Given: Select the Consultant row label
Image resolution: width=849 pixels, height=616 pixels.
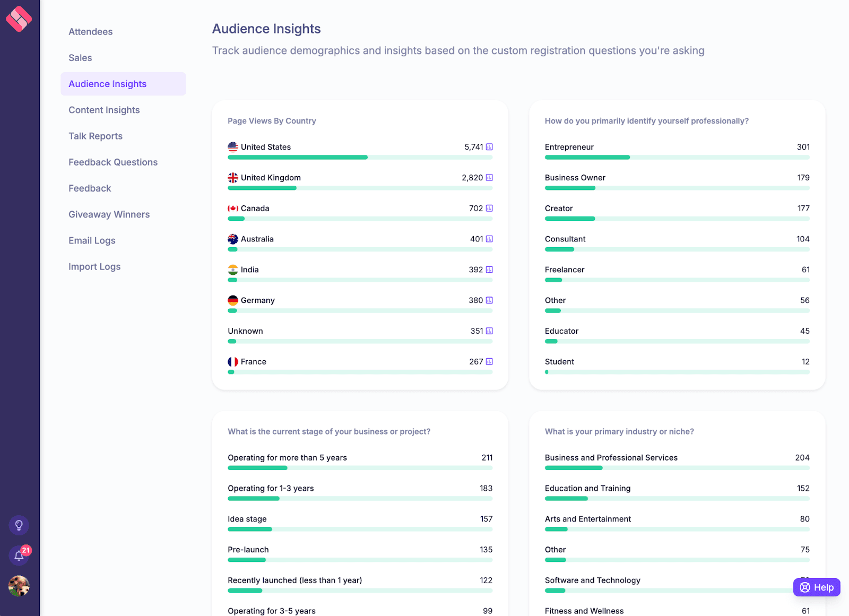Looking at the screenshot, I should [565, 239].
